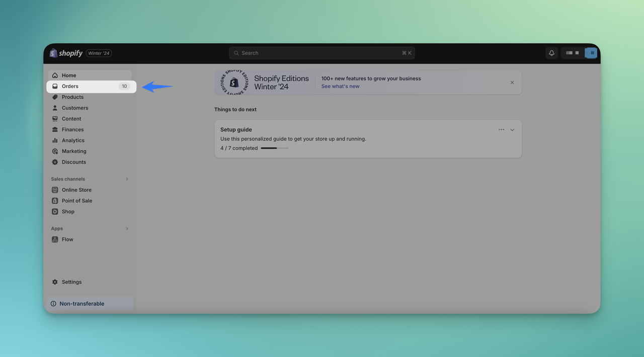Go to Home in the sidebar

tap(90, 75)
